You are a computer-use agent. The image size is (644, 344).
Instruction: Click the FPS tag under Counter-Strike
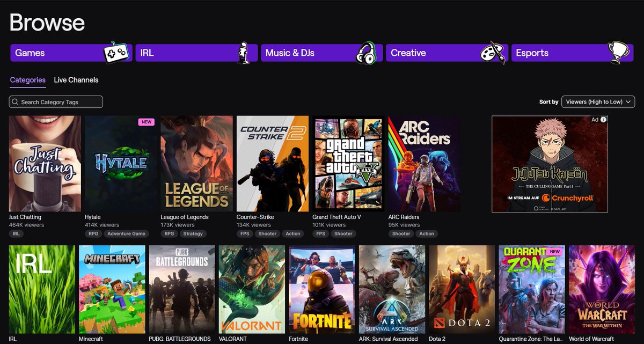[x=245, y=234]
